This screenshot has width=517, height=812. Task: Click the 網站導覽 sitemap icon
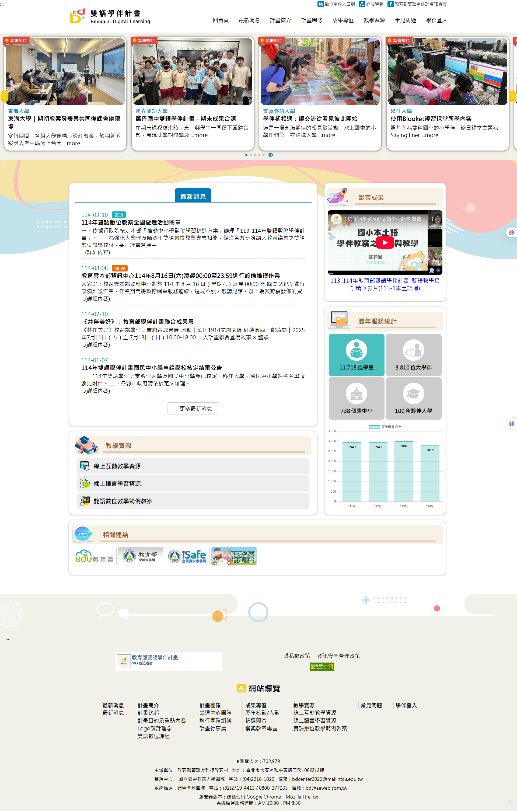(362, 4)
